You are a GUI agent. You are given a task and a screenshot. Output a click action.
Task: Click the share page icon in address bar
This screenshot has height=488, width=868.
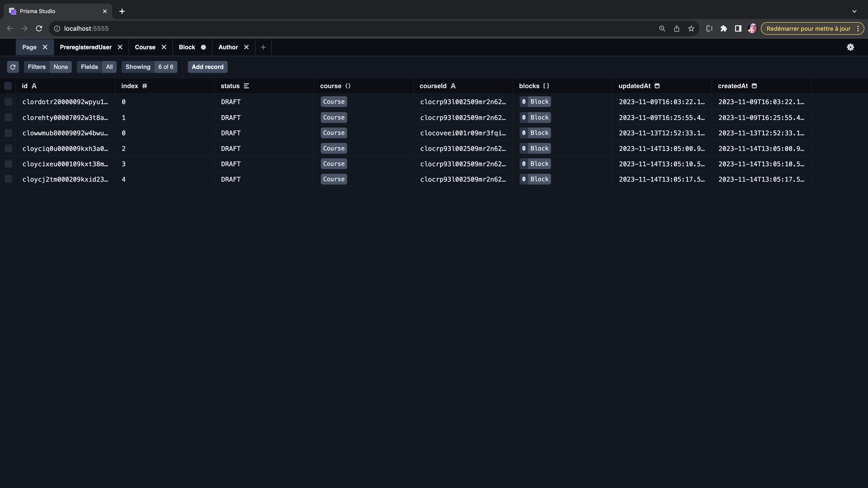coord(677,29)
